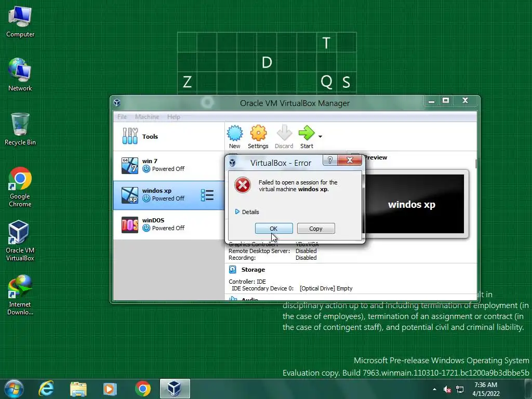Screen dimensions: 532x399
Task: Click OK in the VirtualBox error dialog
Action: (x=274, y=229)
